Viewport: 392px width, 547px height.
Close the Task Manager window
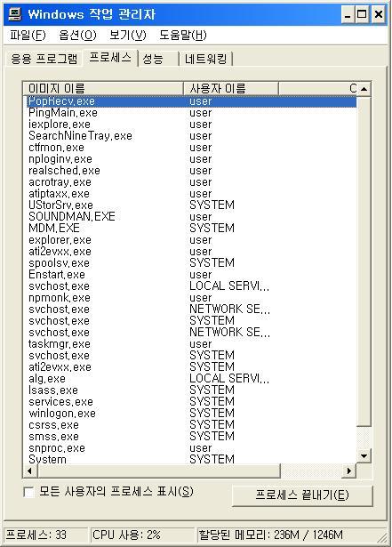[x=379, y=14]
